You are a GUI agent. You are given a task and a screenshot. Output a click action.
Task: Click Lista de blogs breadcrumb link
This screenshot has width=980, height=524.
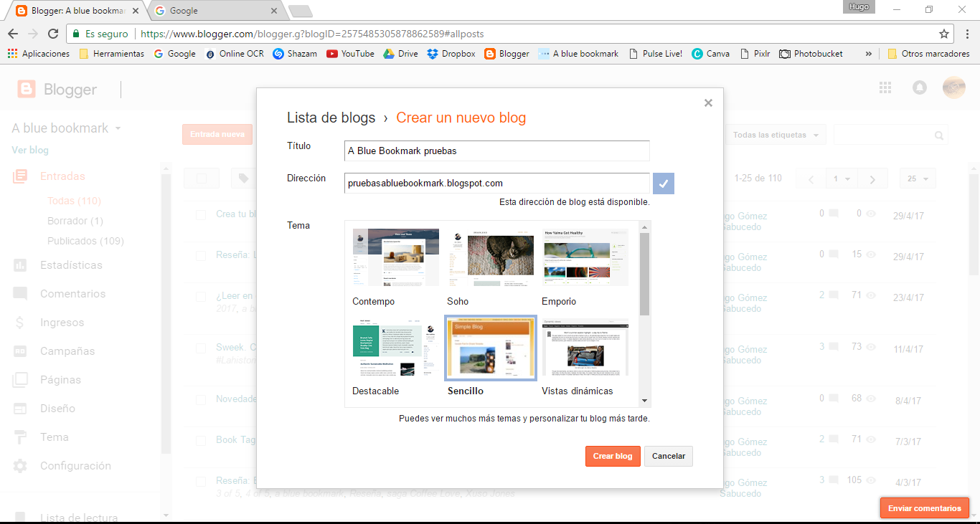[x=331, y=118]
